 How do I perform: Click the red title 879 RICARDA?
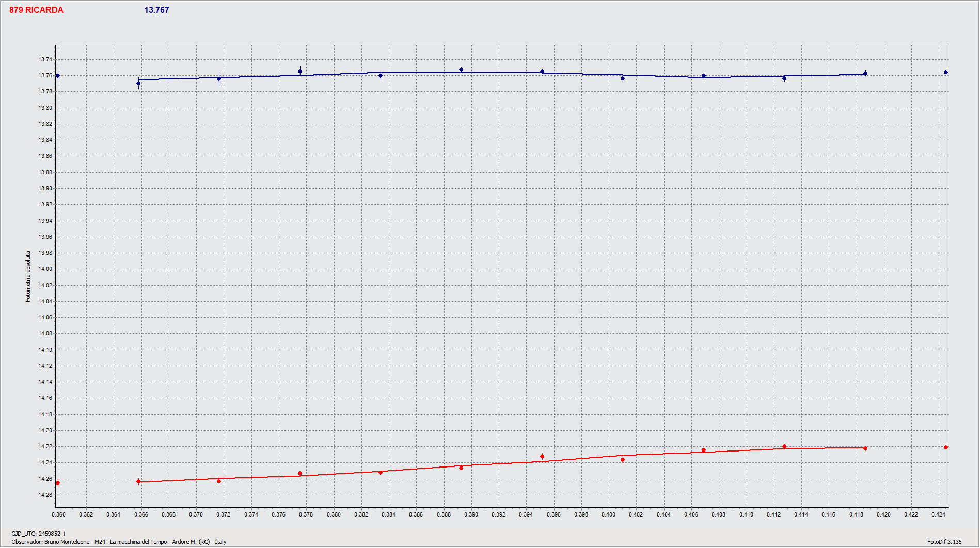coord(36,10)
